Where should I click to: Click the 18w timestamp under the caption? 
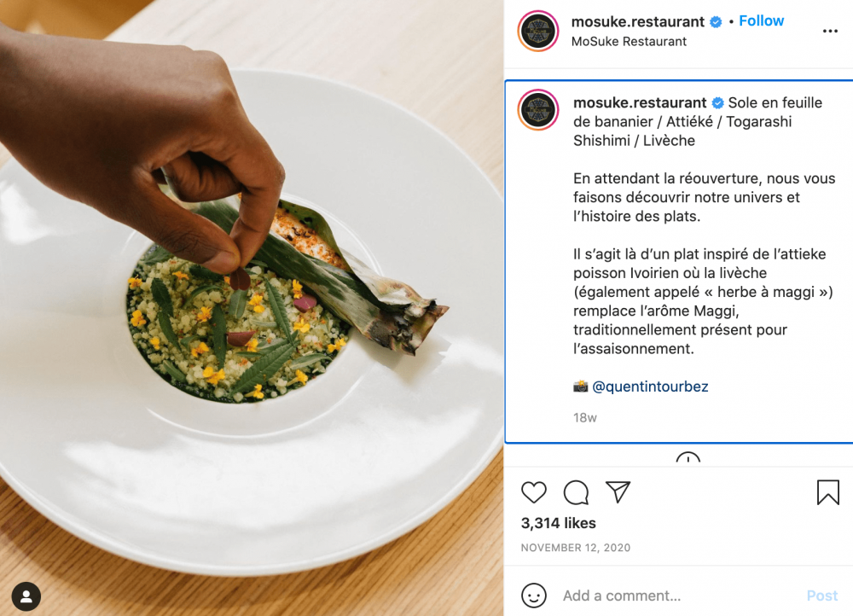pos(584,418)
